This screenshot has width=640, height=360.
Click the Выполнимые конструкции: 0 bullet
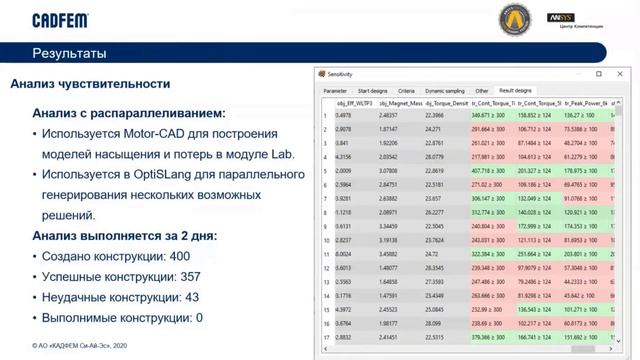(122, 318)
